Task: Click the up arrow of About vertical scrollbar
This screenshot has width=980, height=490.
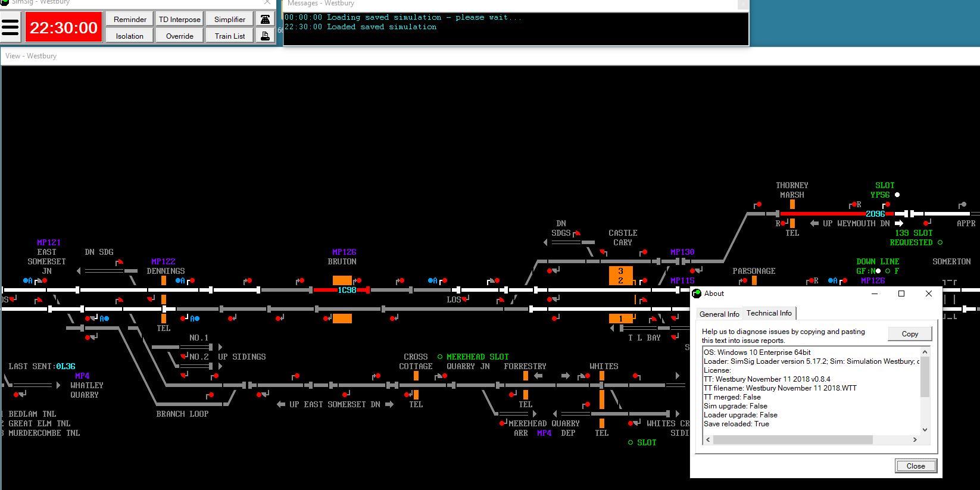Action: coord(925,352)
